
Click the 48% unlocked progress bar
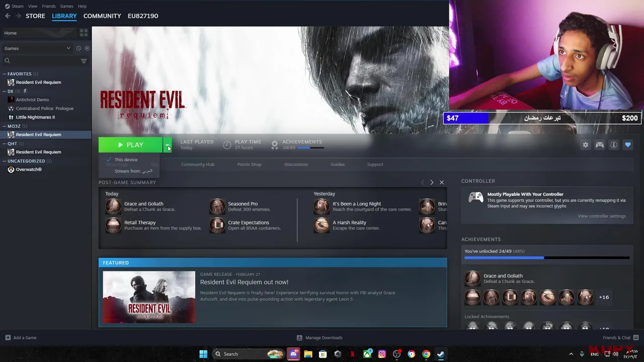[547, 258]
